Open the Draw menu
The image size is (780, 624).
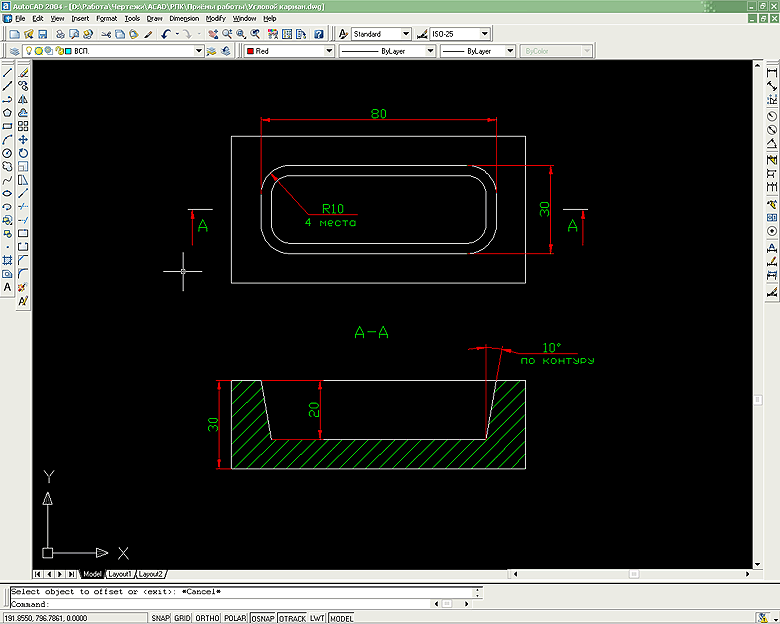tap(154, 18)
